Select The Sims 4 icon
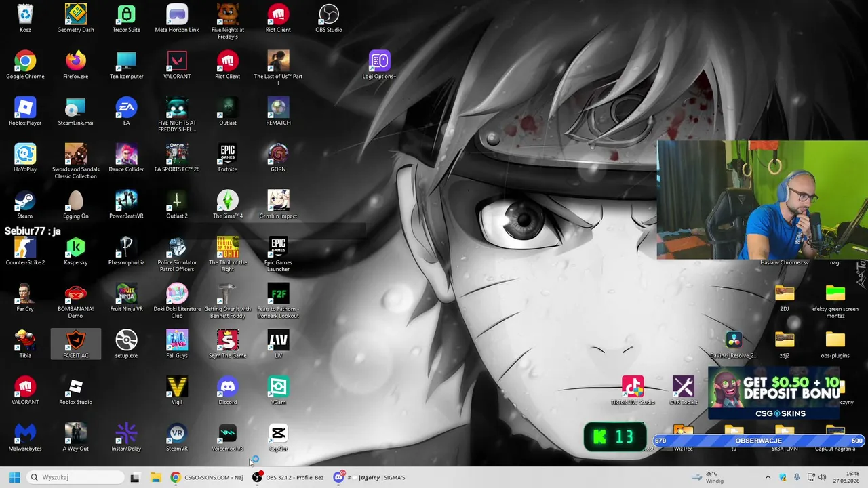868x488 pixels. pos(228,205)
